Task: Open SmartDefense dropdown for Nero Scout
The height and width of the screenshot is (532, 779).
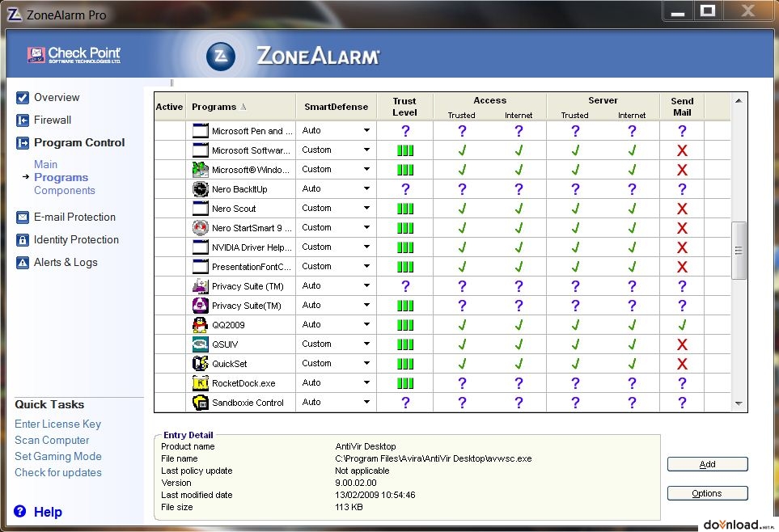Action: [366, 208]
